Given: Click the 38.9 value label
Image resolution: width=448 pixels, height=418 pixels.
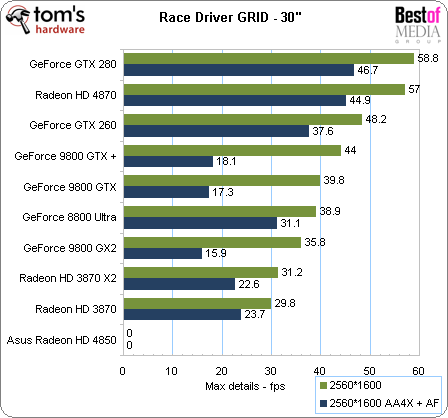Looking at the screenshot, I should point(330,211).
